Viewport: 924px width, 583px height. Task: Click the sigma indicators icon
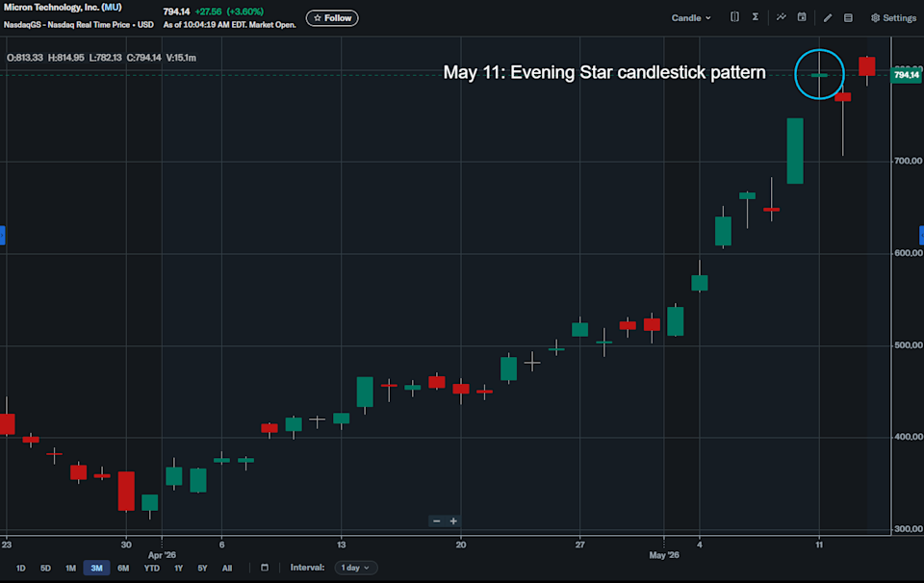click(x=755, y=17)
